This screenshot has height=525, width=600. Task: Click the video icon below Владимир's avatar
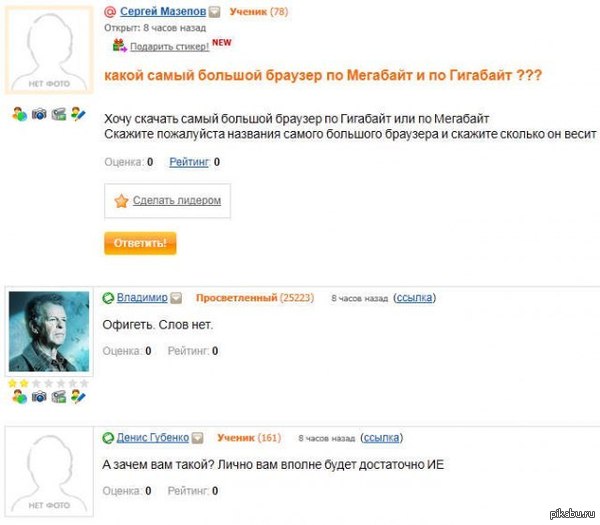[59, 396]
